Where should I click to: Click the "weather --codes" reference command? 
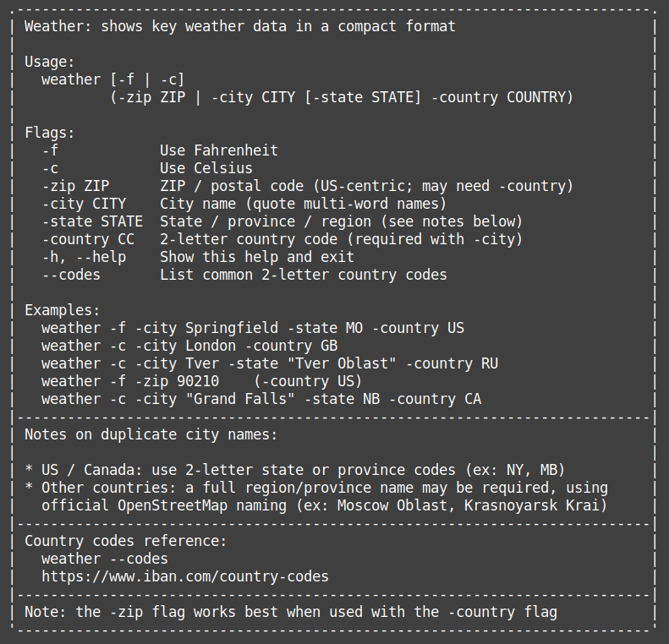click(104, 559)
